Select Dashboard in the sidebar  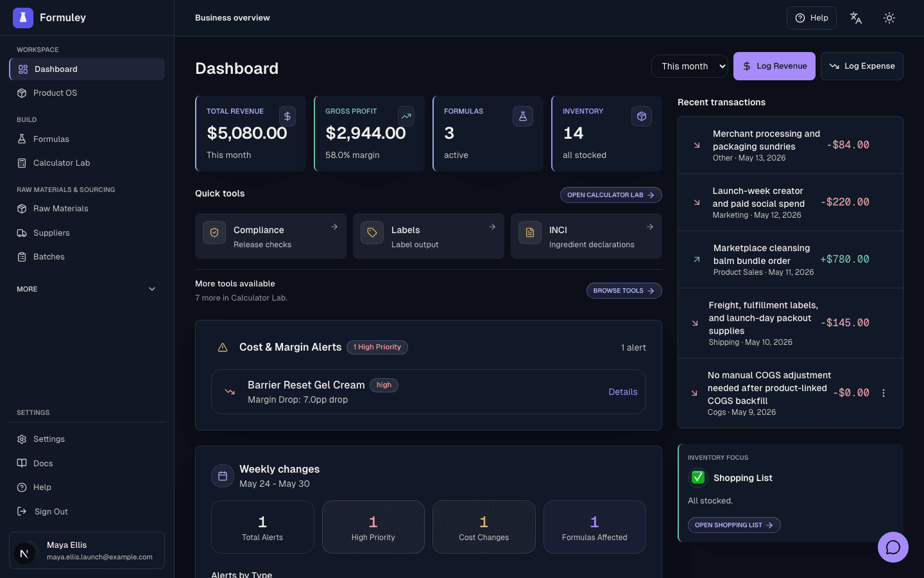tap(87, 69)
